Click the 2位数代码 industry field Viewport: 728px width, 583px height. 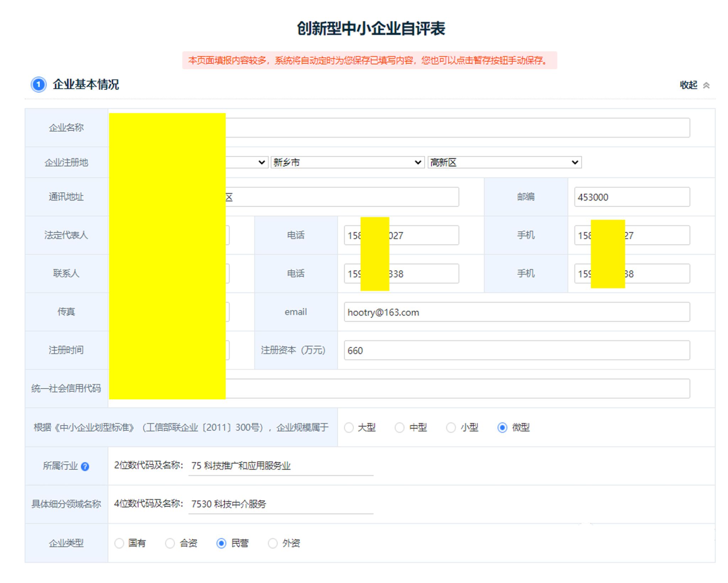pyautogui.click(x=280, y=466)
